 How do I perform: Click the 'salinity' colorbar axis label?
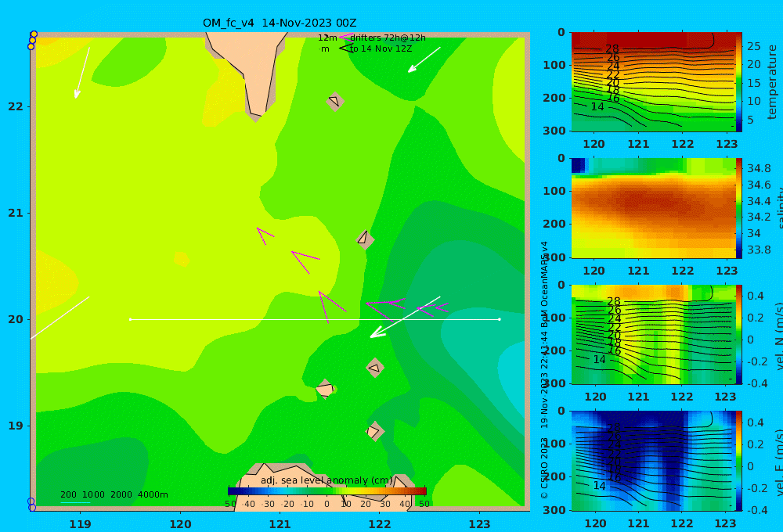point(779,208)
